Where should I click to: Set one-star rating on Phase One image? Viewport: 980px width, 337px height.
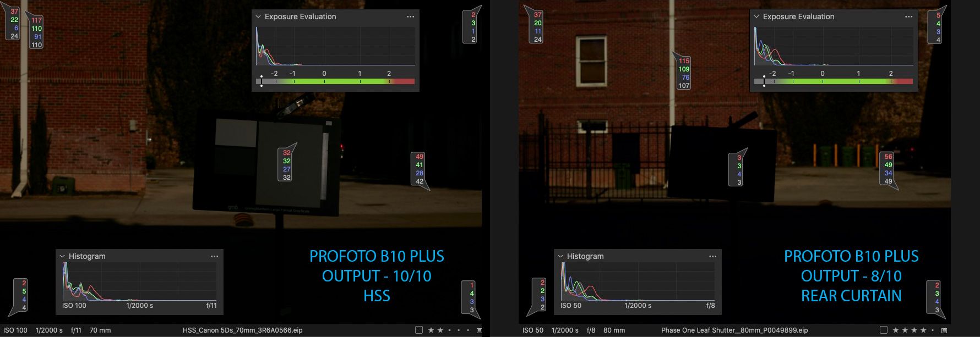point(896,330)
